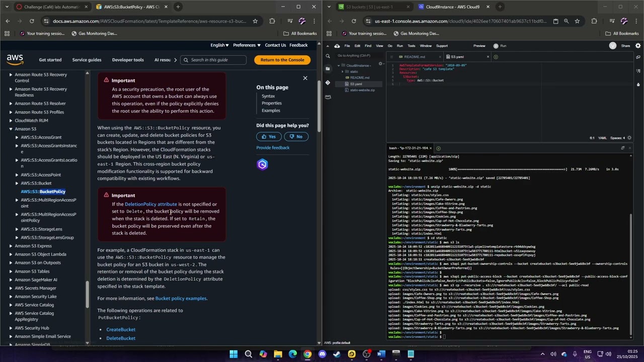Viewport: 644px width, 362px height.
Task: Open the CreateBucket operation link
Action: 121,330
